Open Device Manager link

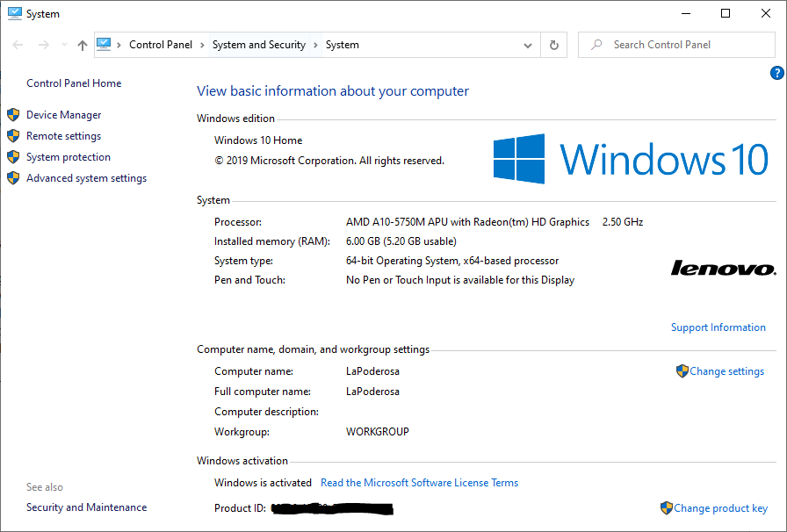coord(64,115)
